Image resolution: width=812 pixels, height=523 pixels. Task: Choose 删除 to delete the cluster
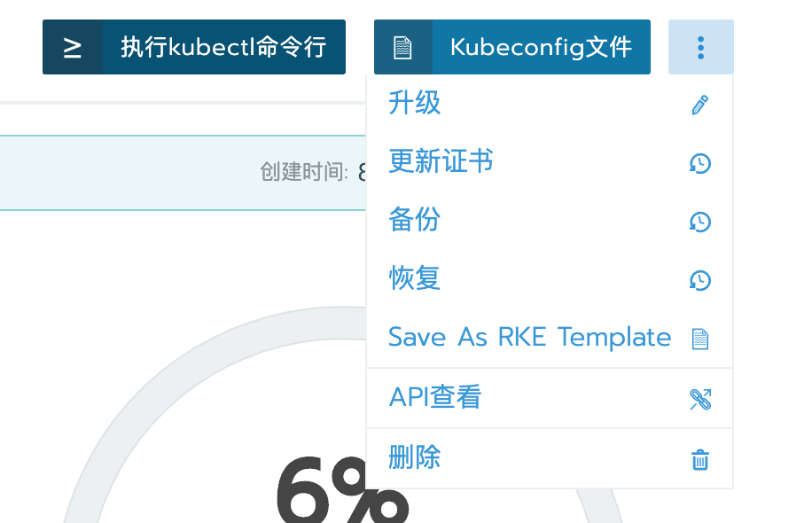tap(550, 458)
